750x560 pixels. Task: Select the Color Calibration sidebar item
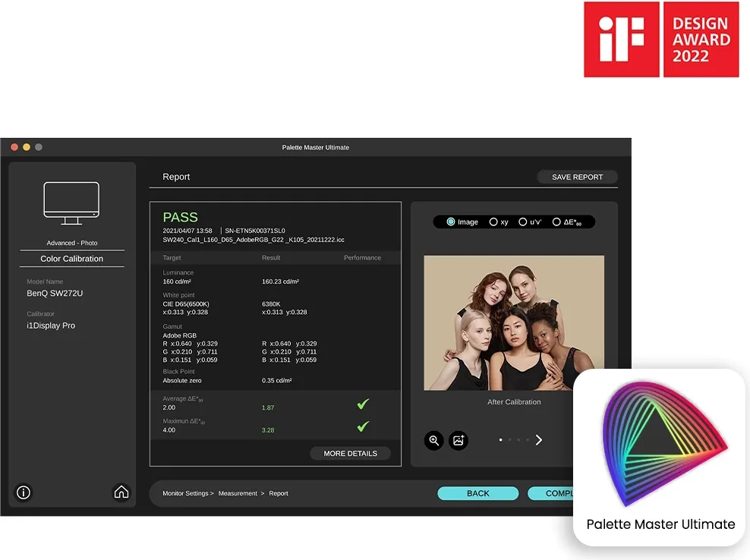(72, 259)
